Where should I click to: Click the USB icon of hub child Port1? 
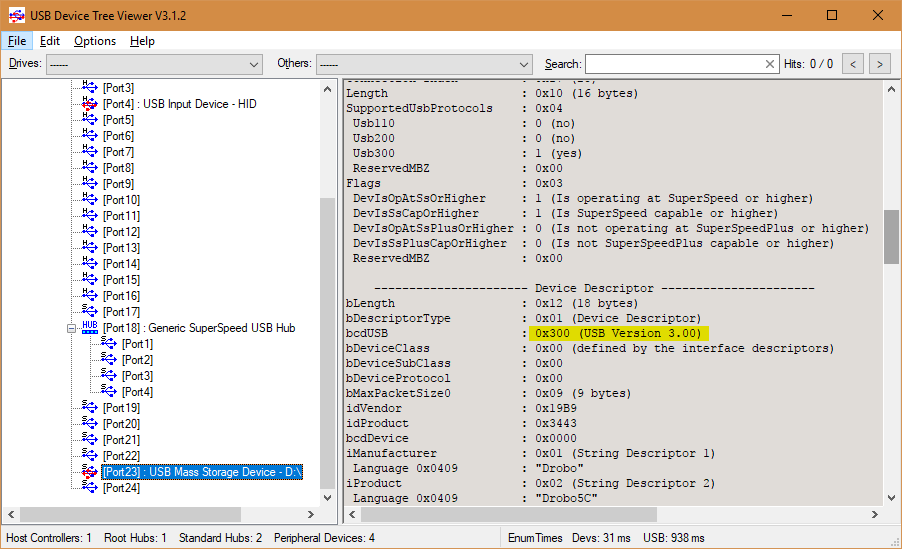click(109, 344)
